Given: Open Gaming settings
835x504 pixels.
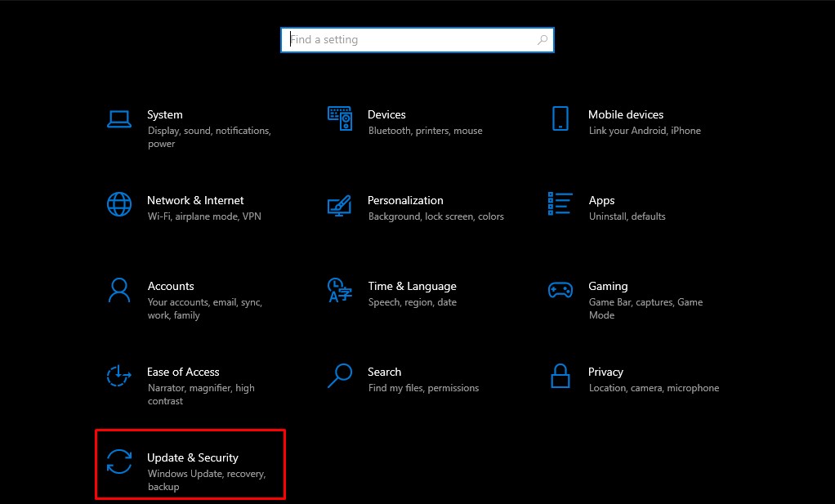Looking at the screenshot, I should 608,286.
